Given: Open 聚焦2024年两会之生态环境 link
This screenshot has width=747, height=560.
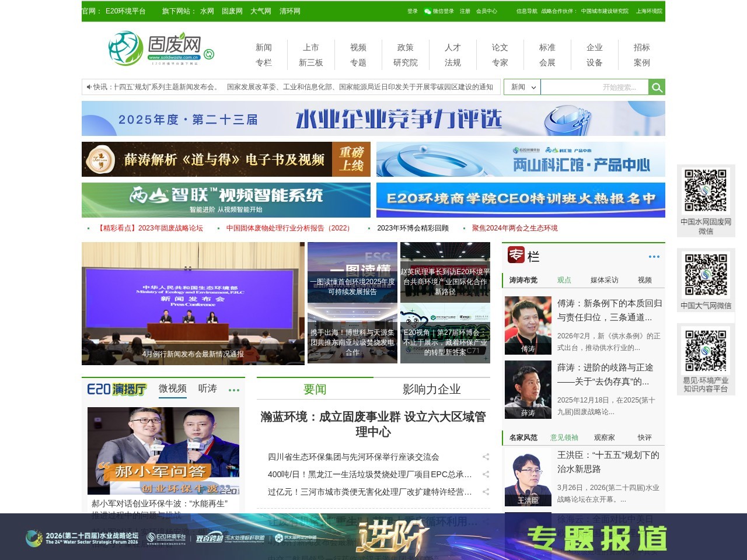Looking at the screenshot, I should click(515, 228).
